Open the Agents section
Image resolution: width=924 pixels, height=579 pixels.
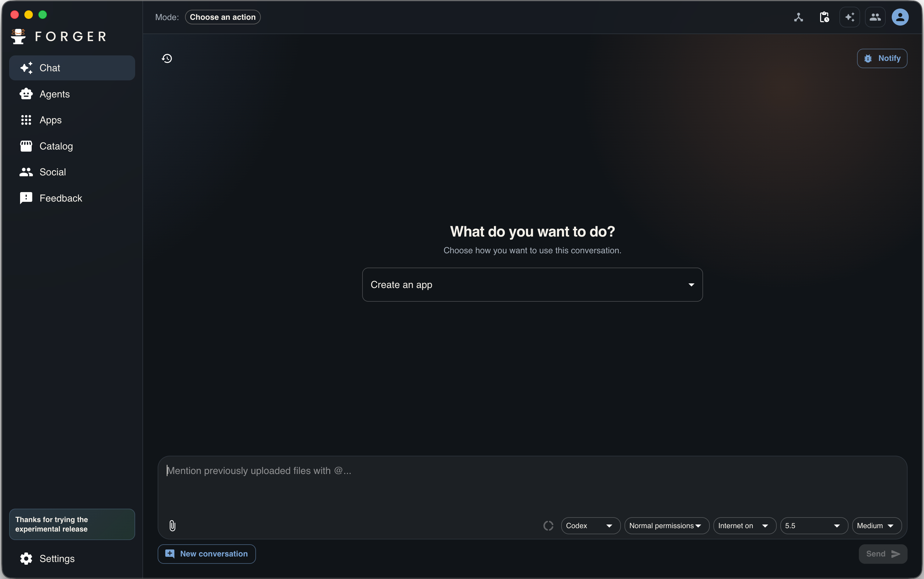(72, 94)
